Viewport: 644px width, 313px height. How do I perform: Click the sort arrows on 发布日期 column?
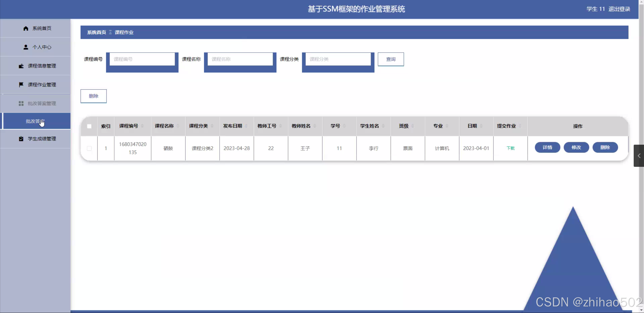(246, 126)
